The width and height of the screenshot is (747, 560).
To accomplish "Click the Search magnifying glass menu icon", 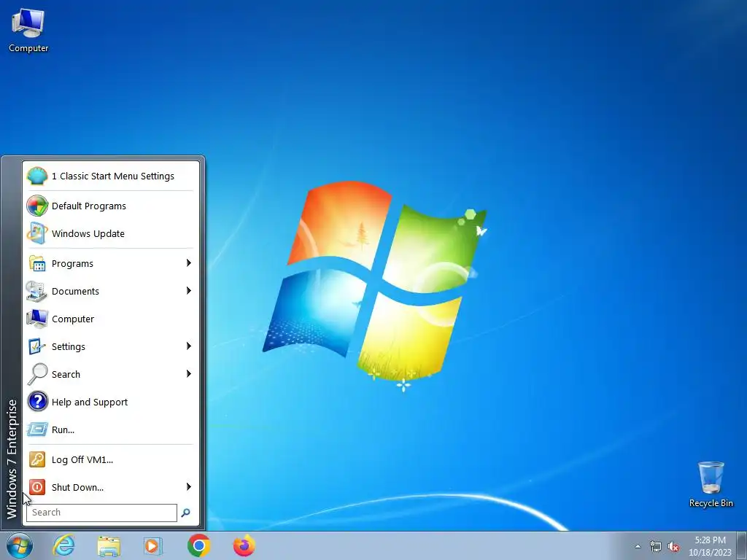I will (x=37, y=374).
